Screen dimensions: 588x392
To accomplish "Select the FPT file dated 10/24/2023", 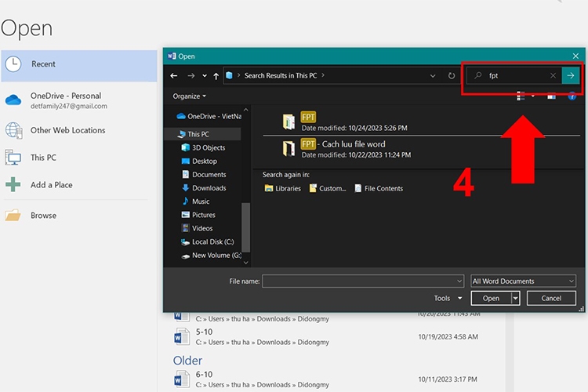I will tap(420, 122).
